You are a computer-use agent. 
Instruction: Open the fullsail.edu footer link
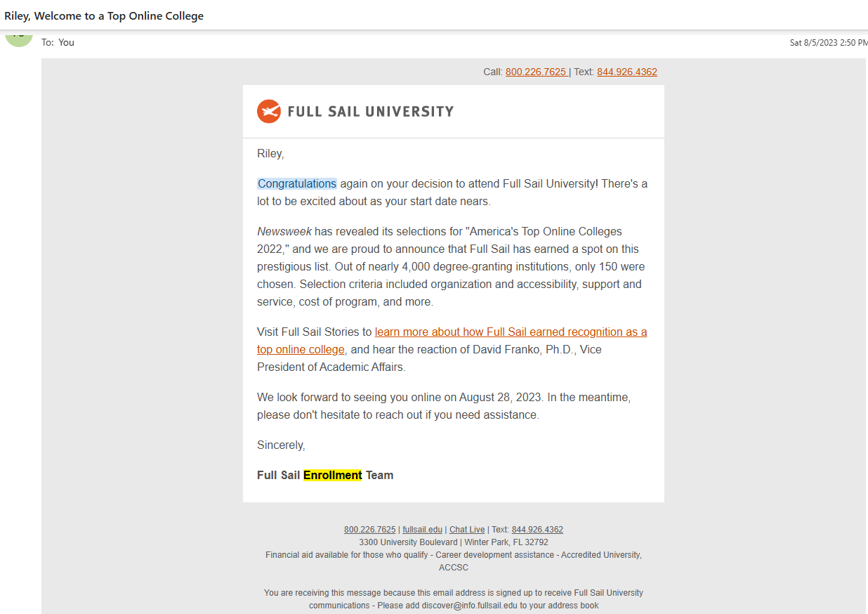coord(422,530)
